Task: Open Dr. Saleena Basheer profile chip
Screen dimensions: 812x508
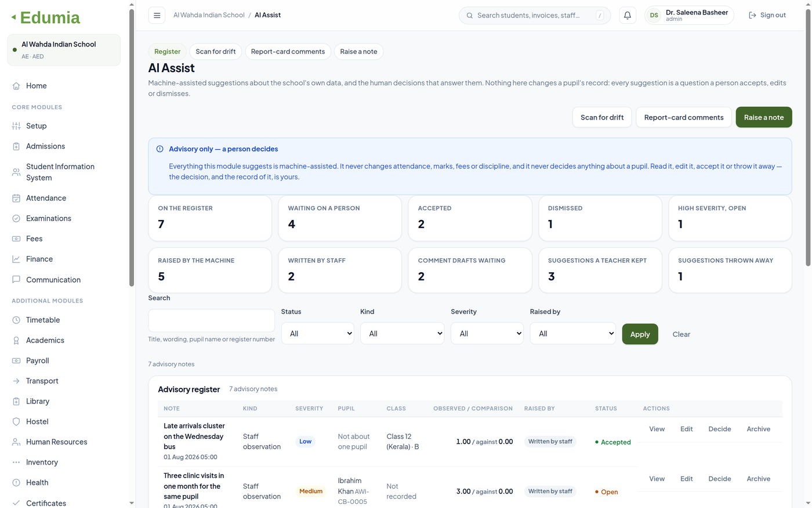Action: pyautogui.click(x=689, y=15)
